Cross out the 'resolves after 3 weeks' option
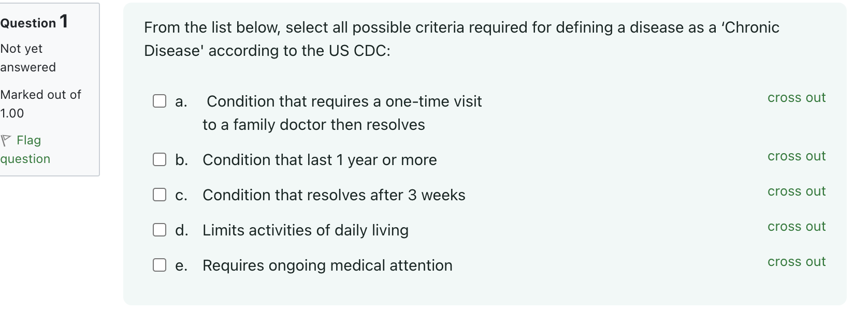 coord(796,191)
